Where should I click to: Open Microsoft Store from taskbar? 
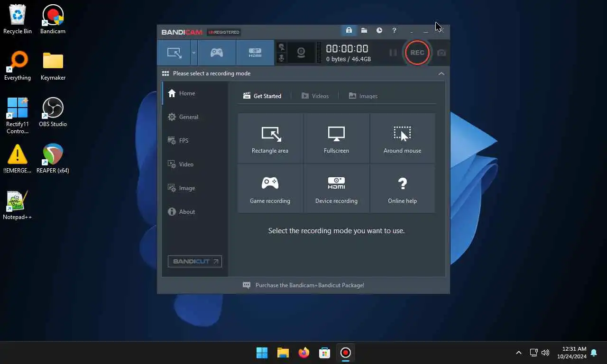pos(325,353)
